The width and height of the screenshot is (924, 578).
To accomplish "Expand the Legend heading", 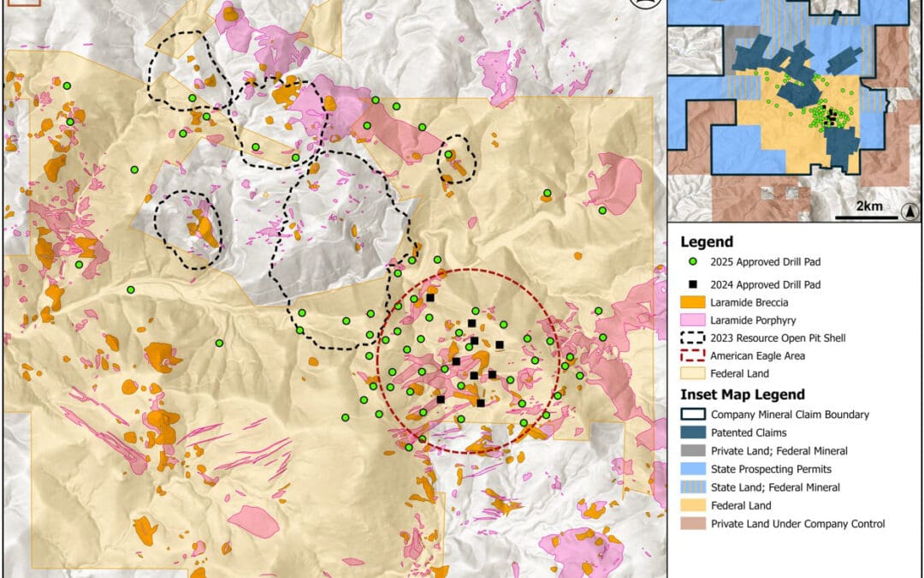I will coord(707,242).
